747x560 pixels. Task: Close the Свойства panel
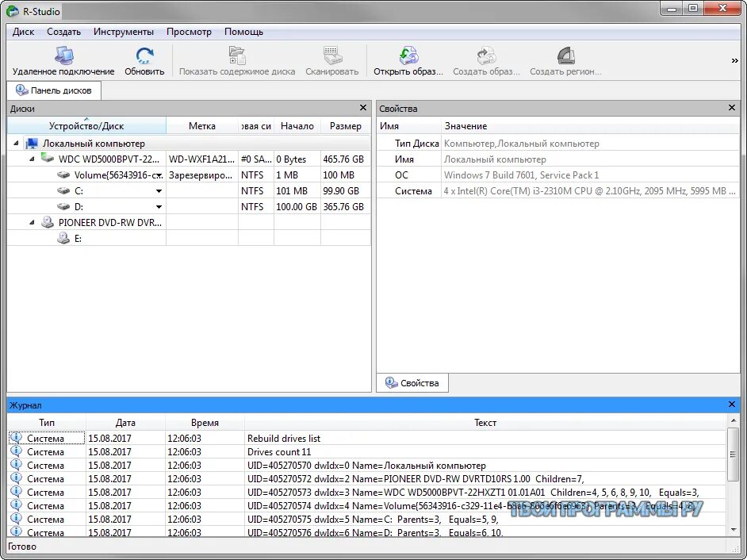tap(732, 108)
